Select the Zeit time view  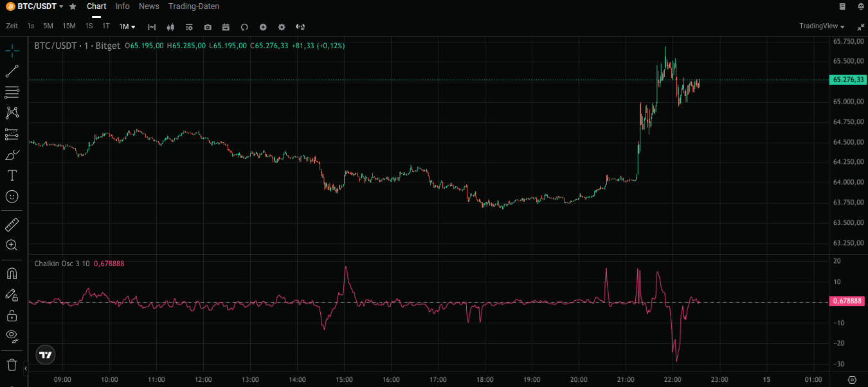[12, 26]
